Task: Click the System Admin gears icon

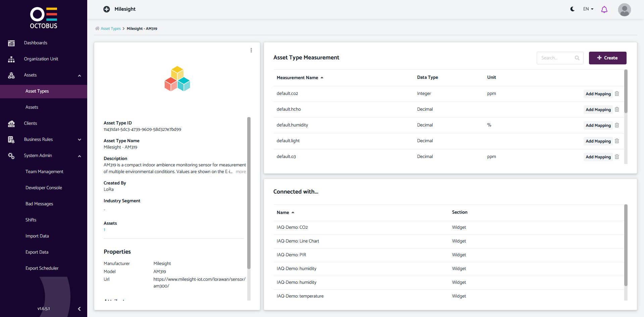Action: [x=11, y=156]
